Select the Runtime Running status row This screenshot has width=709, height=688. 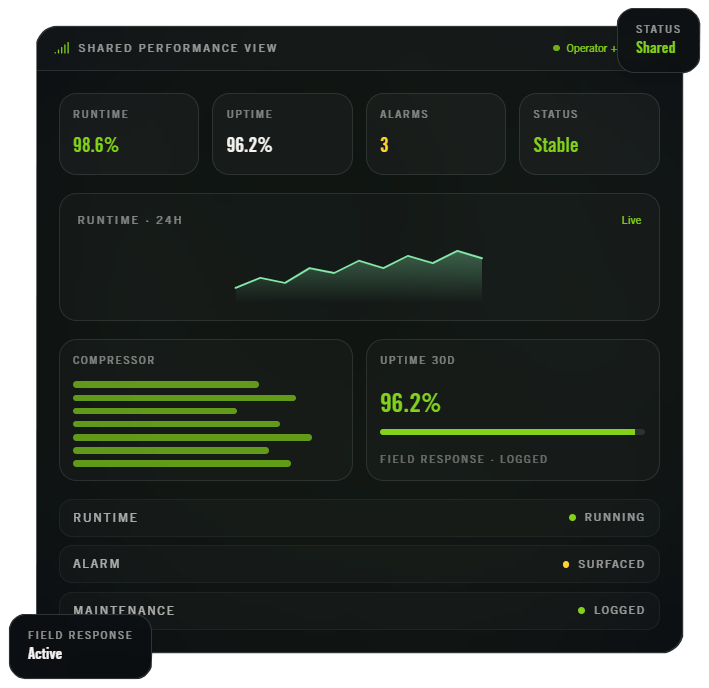coord(359,518)
